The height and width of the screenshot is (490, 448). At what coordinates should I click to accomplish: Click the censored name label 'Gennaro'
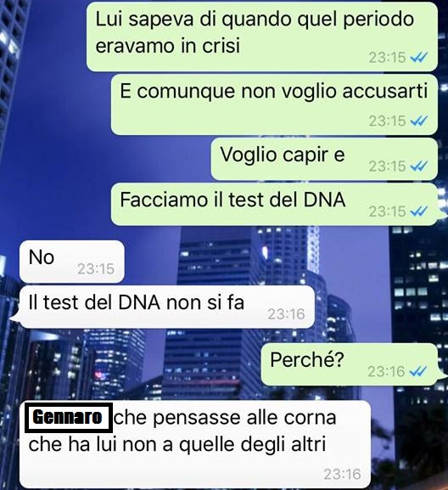pos(68,418)
